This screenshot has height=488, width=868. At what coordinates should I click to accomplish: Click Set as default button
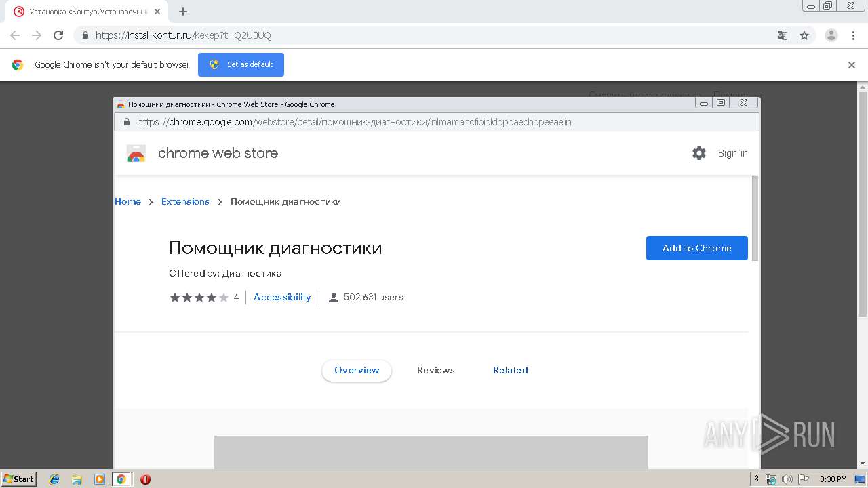click(x=241, y=64)
